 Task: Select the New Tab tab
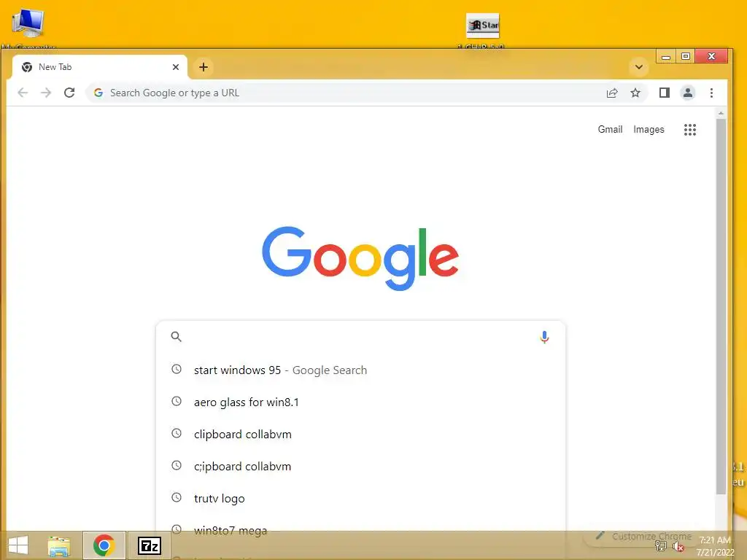99,67
